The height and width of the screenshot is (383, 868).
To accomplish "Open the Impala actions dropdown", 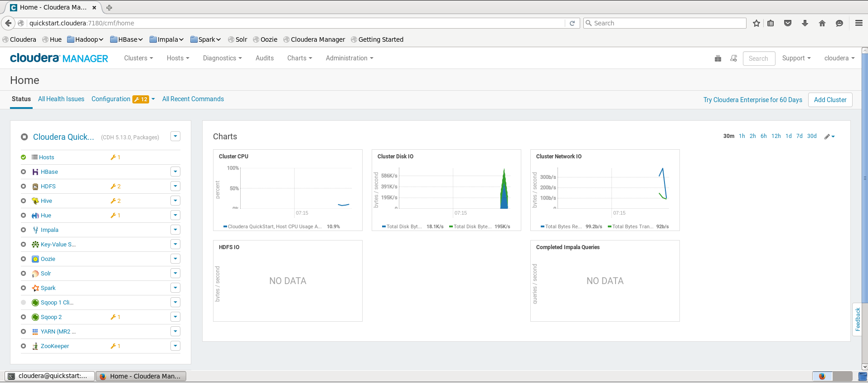I will pos(175,230).
